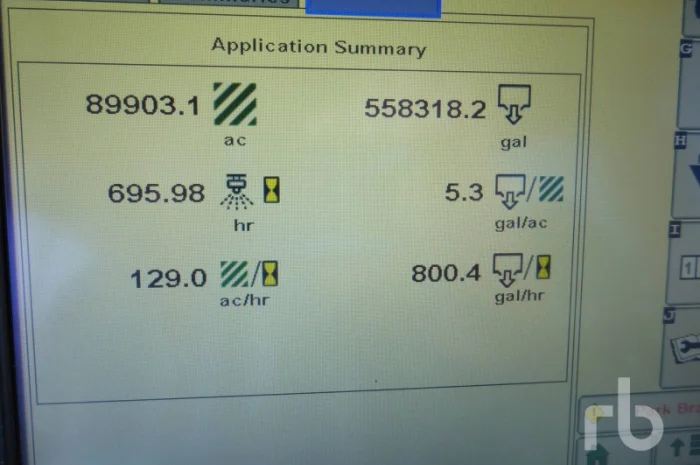Tap the home icon at bottom right
The image size is (700, 465).
(596, 453)
